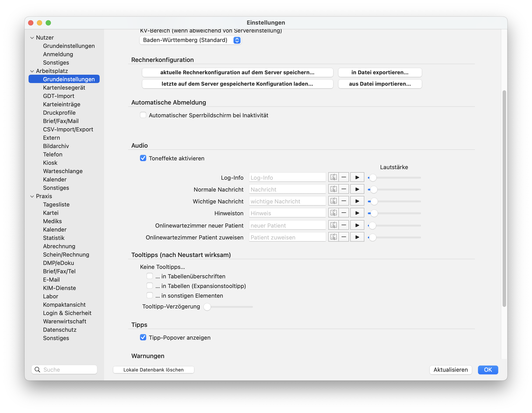Viewport: 532px width, 413px height.
Task: Click the Suche search field
Action: pos(64,370)
